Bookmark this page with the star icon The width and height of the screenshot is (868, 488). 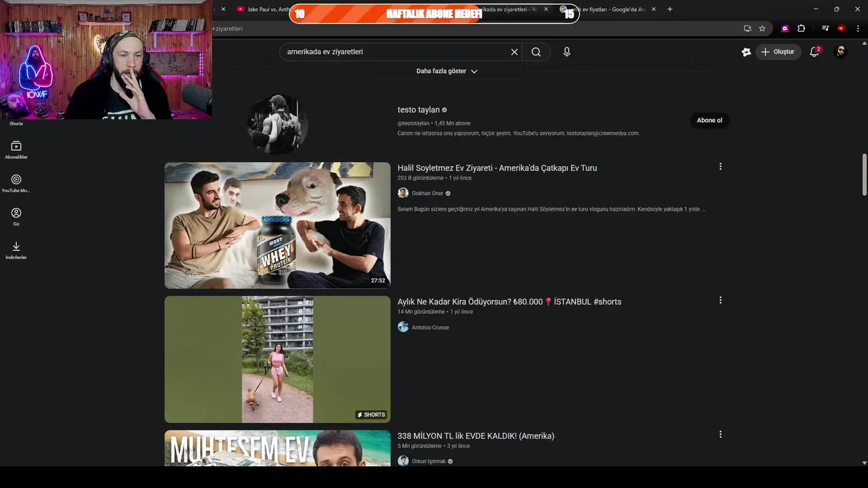(x=762, y=28)
